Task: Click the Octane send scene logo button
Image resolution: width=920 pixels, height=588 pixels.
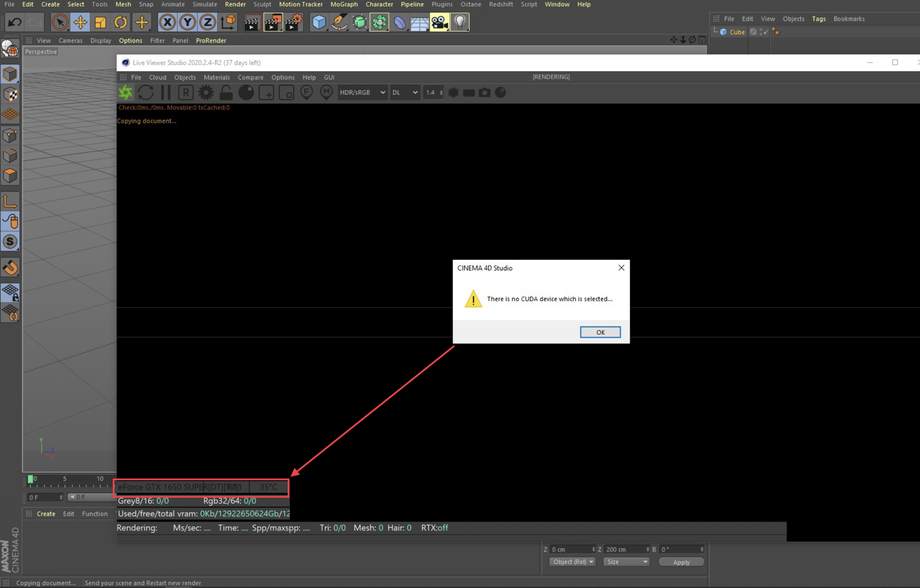Action: click(126, 93)
